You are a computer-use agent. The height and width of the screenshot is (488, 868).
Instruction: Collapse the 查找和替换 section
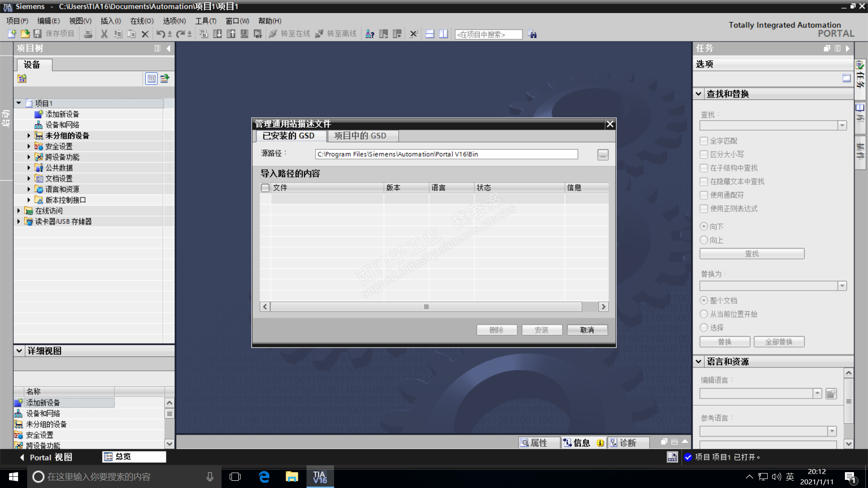click(698, 94)
